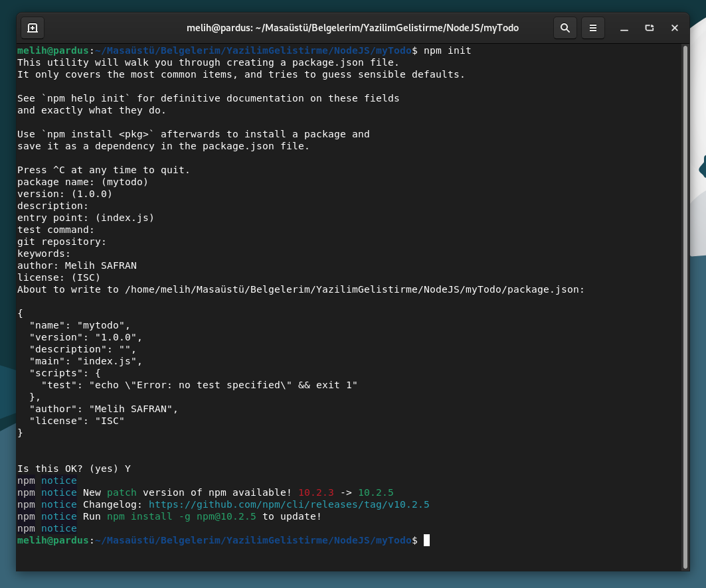This screenshot has height=588, width=706.
Task: Click the terminal vertical scrollbar
Action: tap(685, 307)
